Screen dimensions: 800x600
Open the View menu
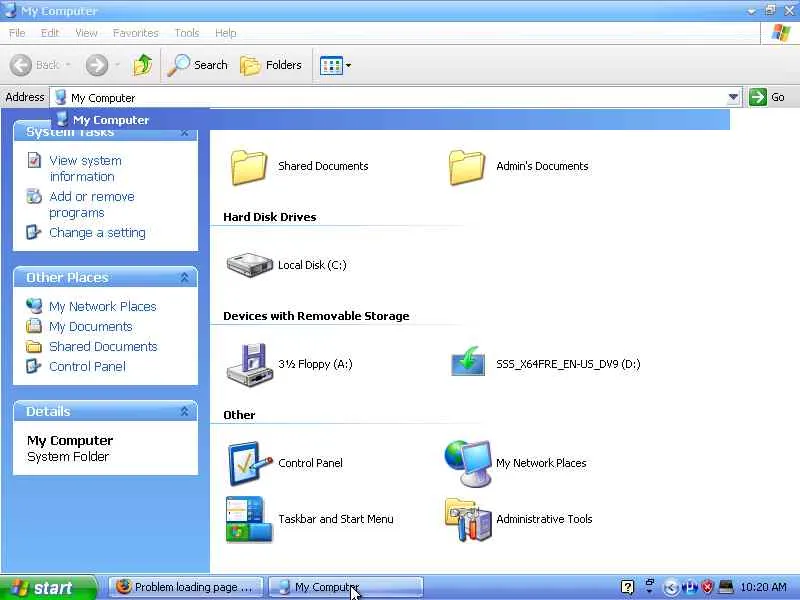(86, 33)
